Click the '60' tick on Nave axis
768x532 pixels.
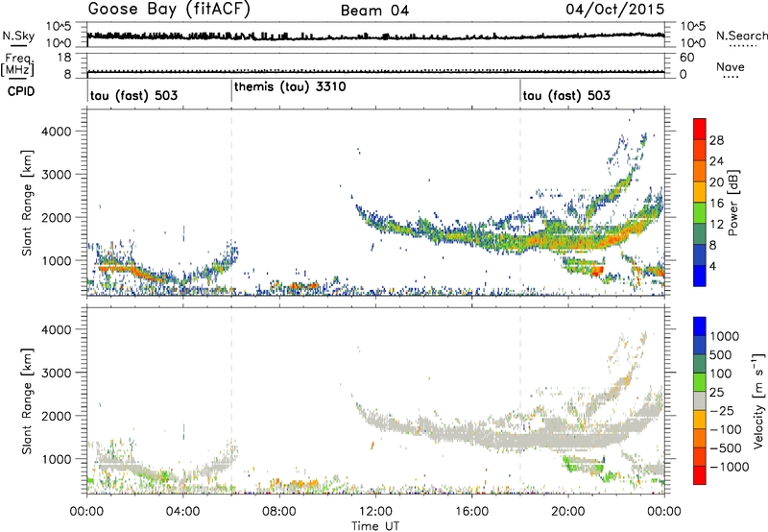686,58
